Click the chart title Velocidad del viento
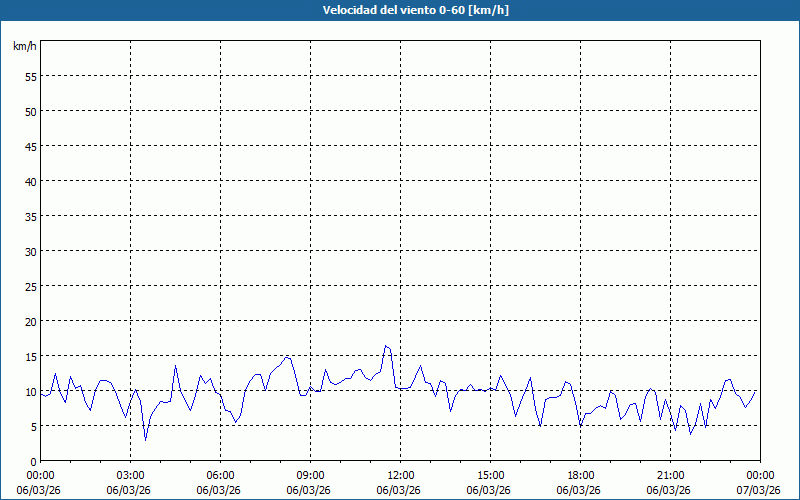 click(400, 11)
